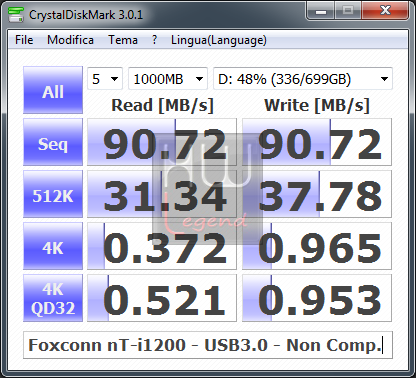Expand the test count dropdown showing 5

(105, 79)
